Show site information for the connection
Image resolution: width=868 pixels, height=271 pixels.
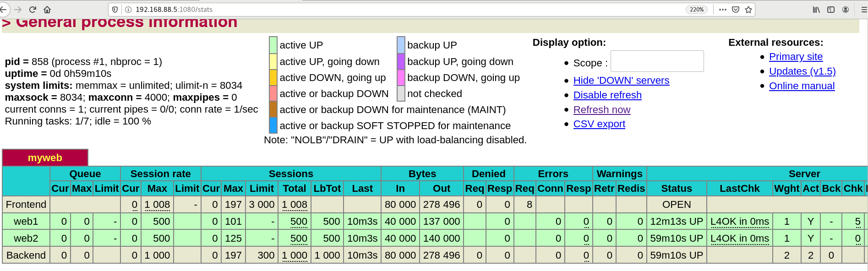coord(128,10)
